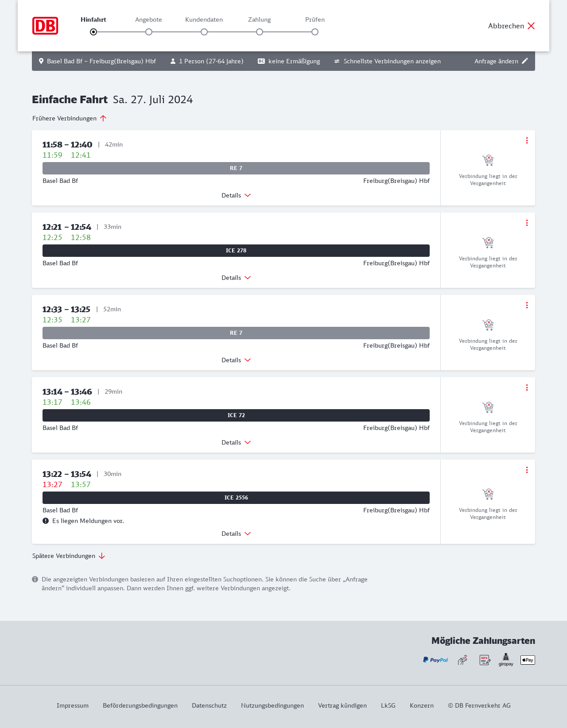Show earlier connections (Frühere Verbindungen)
This screenshot has height=728, width=567.
point(70,118)
